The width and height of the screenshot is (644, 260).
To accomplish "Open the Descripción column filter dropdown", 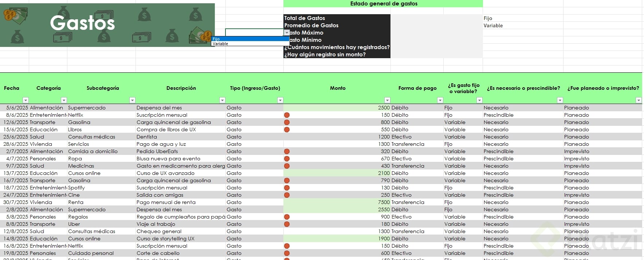I will point(222,100).
